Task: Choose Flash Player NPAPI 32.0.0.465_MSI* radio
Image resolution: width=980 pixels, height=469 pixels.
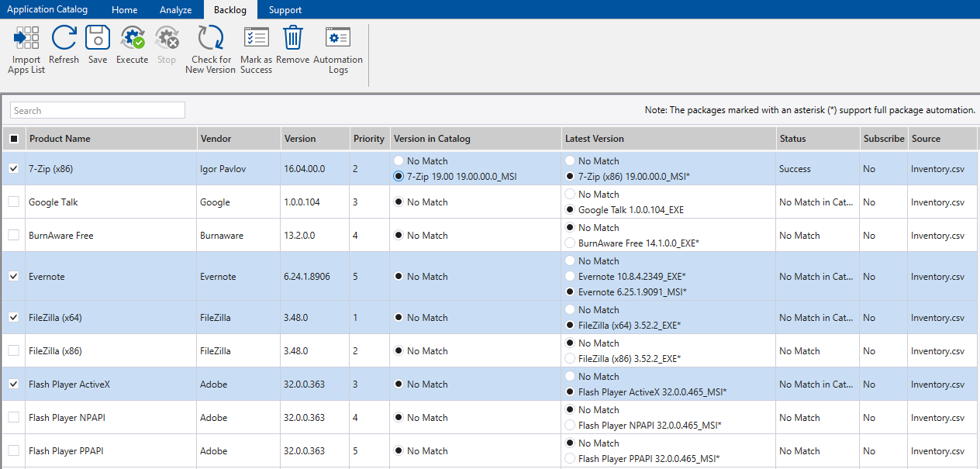Action: [571, 425]
